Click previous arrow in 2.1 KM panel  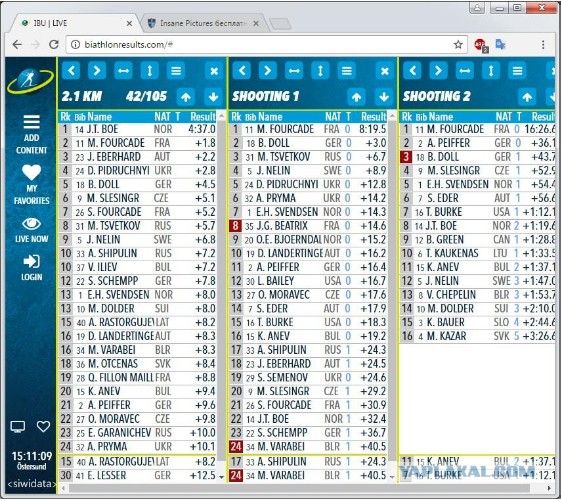point(71,70)
